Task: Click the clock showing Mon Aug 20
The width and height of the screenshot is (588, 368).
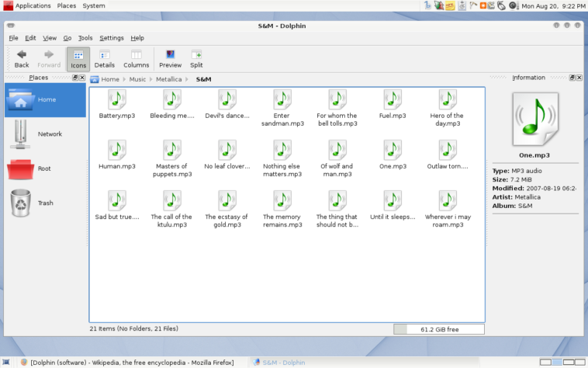Action: pos(553,6)
